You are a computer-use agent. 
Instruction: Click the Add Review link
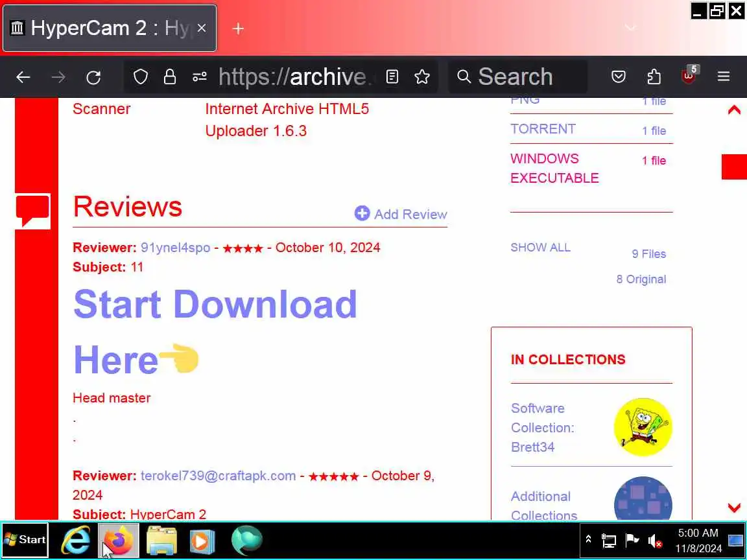pyautogui.click(x=401, y=214)
